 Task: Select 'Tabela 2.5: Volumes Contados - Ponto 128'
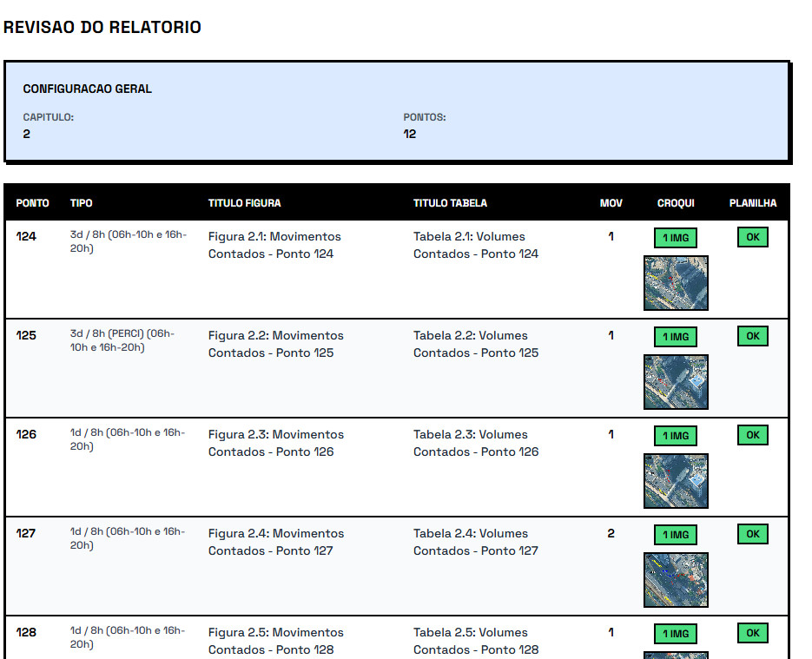click(476, 641)
